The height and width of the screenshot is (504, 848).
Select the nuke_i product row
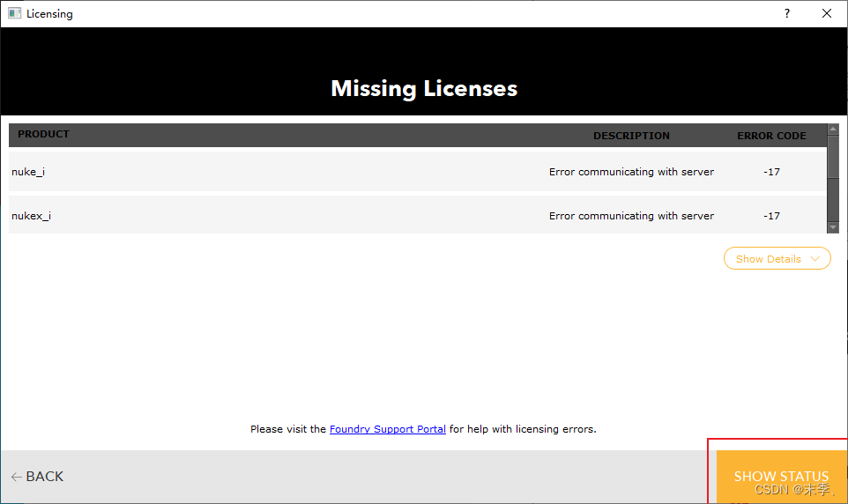click(418, 172)
